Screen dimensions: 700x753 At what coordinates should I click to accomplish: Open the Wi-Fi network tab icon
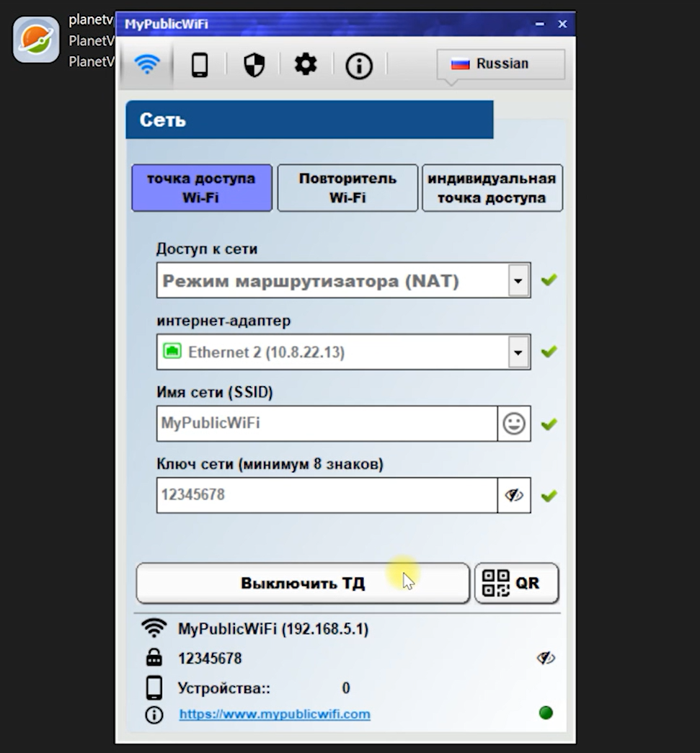(x=146, y=66)
